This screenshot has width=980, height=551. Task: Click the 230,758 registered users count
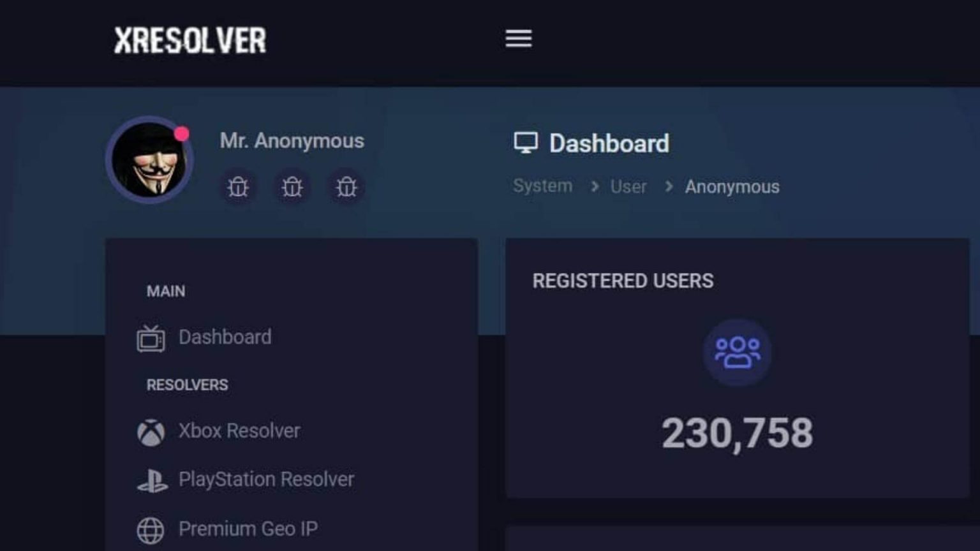(x=737, y=432)
